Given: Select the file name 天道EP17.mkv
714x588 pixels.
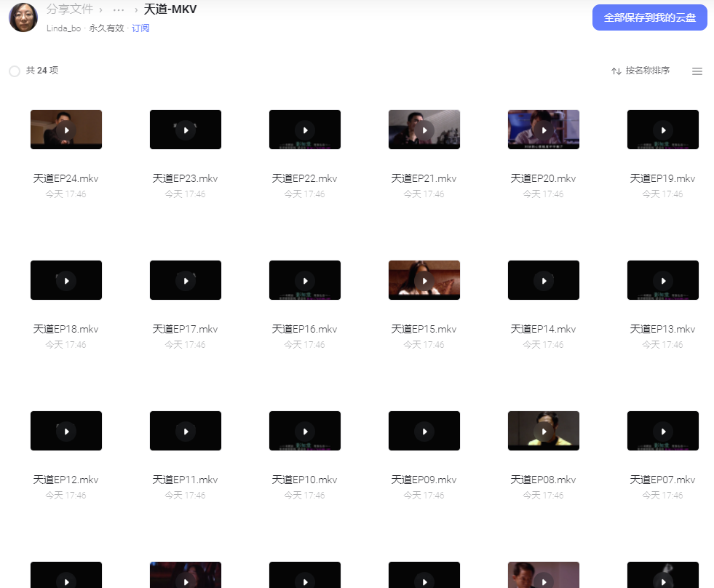Looking at the screenshot, I should [x=185, y=330].
